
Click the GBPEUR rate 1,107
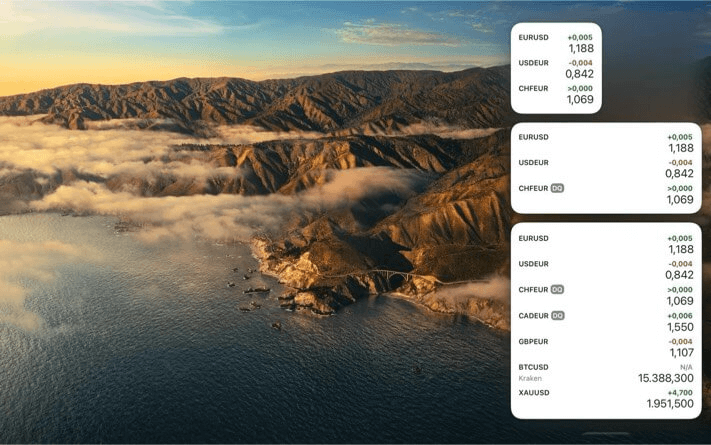(x=679, y=353)
